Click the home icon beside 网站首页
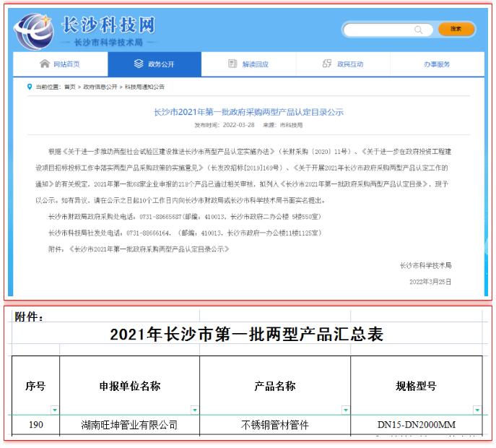The image size is (496, 448). (x=45, y=64)
